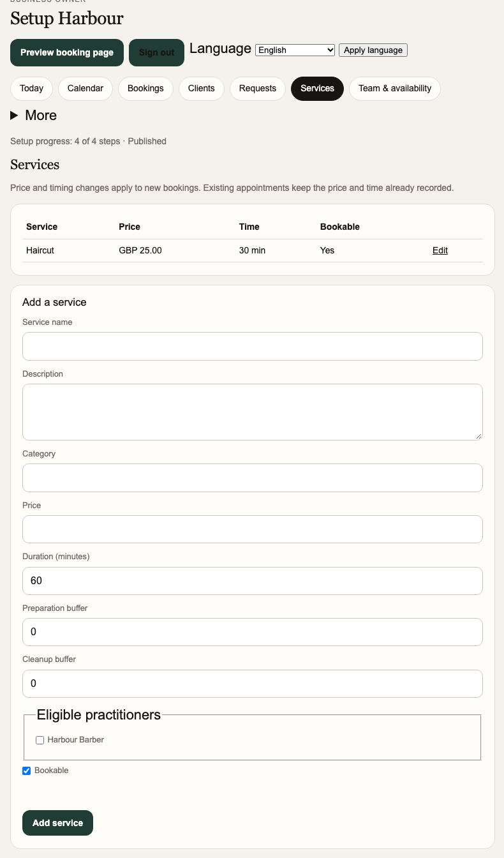Switch to the Bookings tab
Screen dimensions: 504x858
(145, 88)
